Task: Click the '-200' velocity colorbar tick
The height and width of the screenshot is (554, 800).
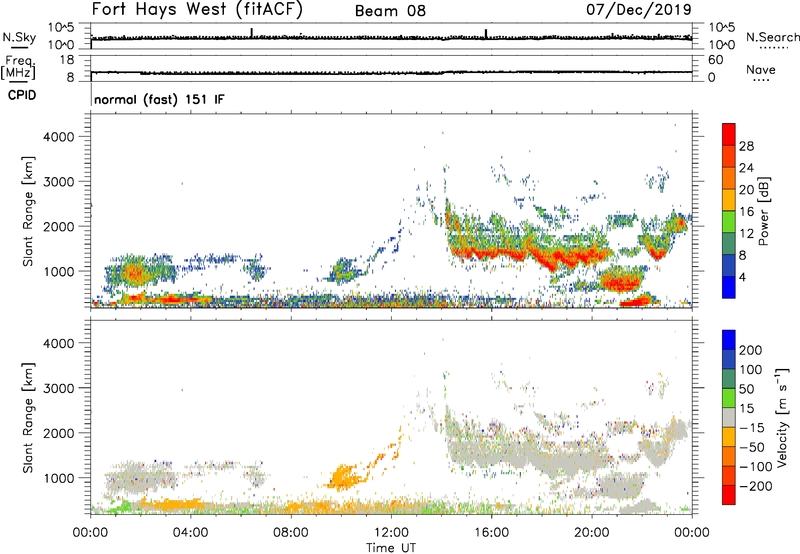Action: point(756,486)
